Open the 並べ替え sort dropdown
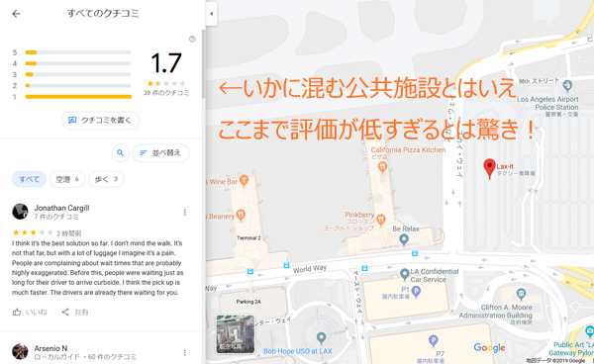 pos(160,153)
